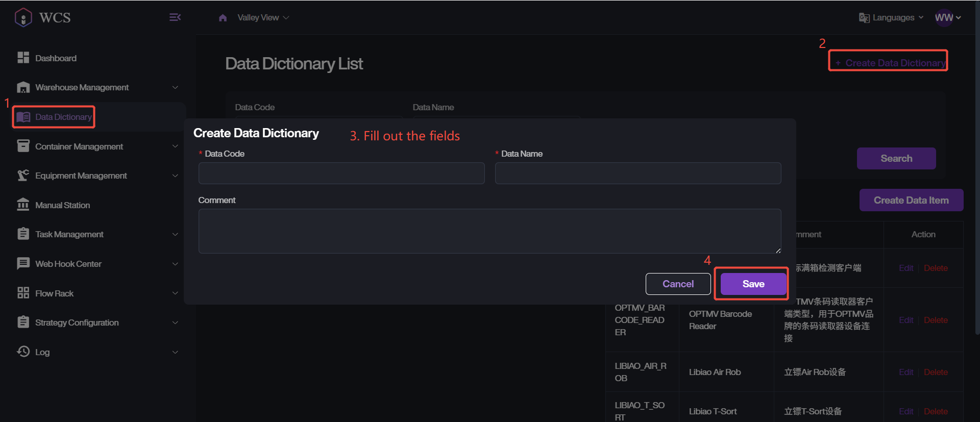The height and width of the screenshot is (422, 980).
Task: Expand the Flow Rack submenu chevron
Action: [175, 293]
